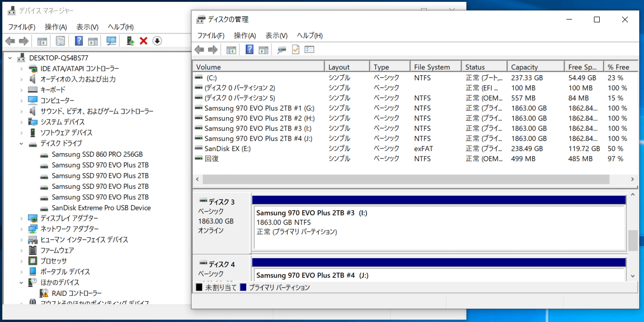644x322 pixels.
Task: Scan for hardware changes monitor icon
Action: (111, 41)
